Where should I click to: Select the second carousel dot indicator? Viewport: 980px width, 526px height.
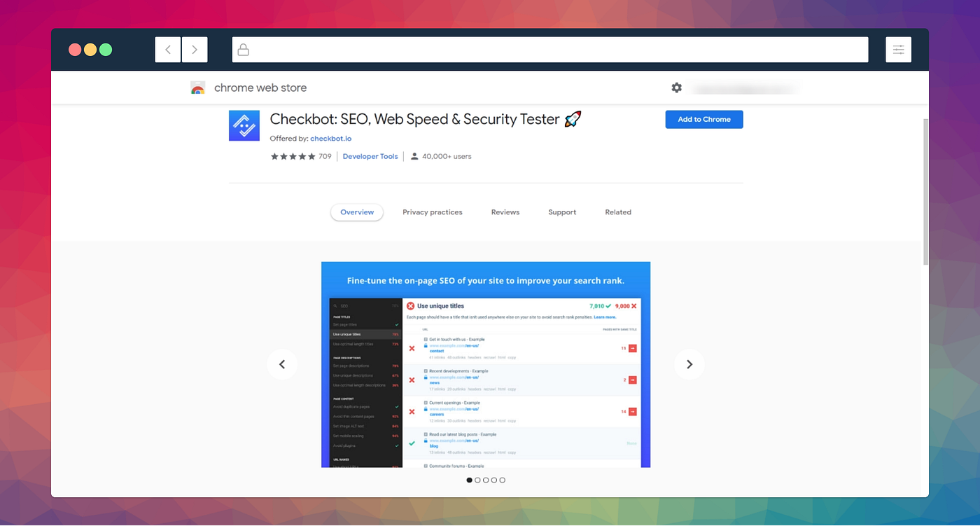click(x=477, y=480)
